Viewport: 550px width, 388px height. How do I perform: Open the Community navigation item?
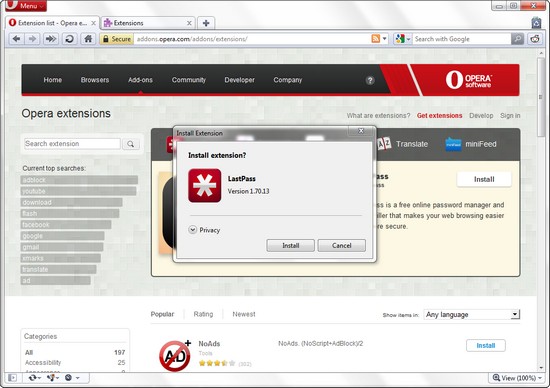tap(189, 80)
